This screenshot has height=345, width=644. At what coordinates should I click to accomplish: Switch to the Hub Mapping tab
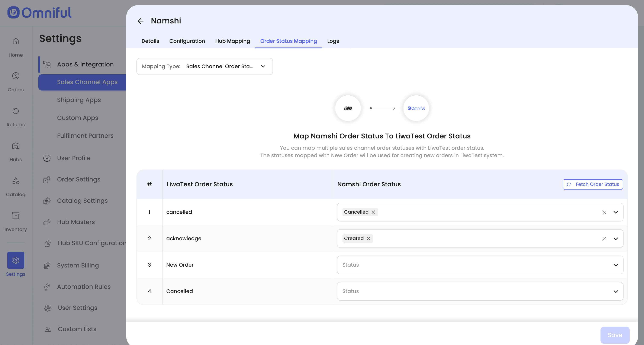click(x=232, y=41)
